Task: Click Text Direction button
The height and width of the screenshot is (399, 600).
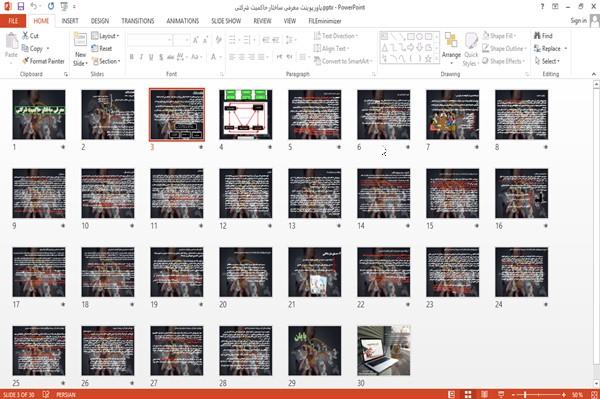Action: 336,36
